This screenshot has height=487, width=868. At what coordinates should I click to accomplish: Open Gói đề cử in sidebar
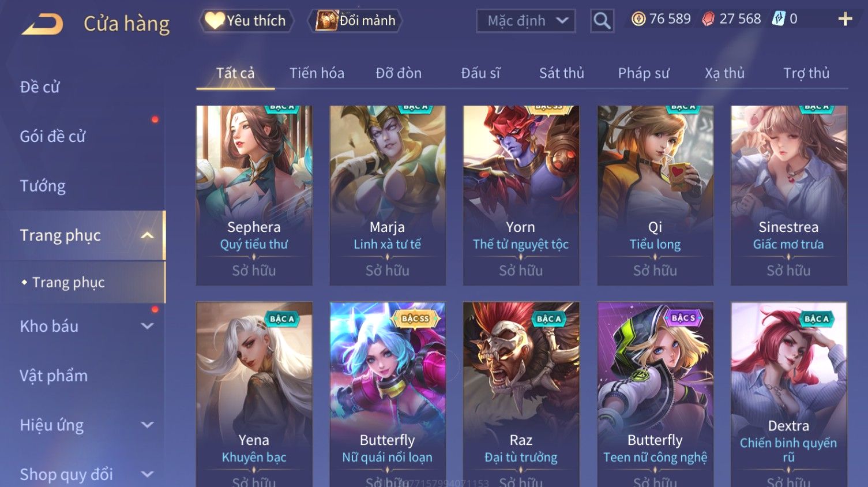(52, 137)
